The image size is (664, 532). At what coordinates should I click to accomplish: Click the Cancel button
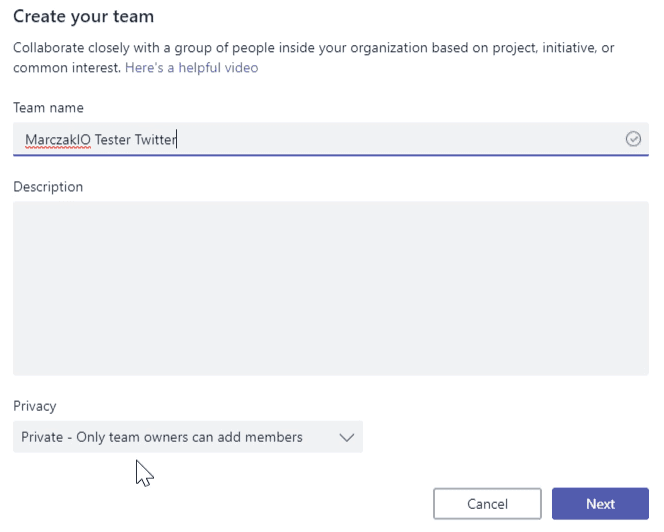click(x=487, y=504)
